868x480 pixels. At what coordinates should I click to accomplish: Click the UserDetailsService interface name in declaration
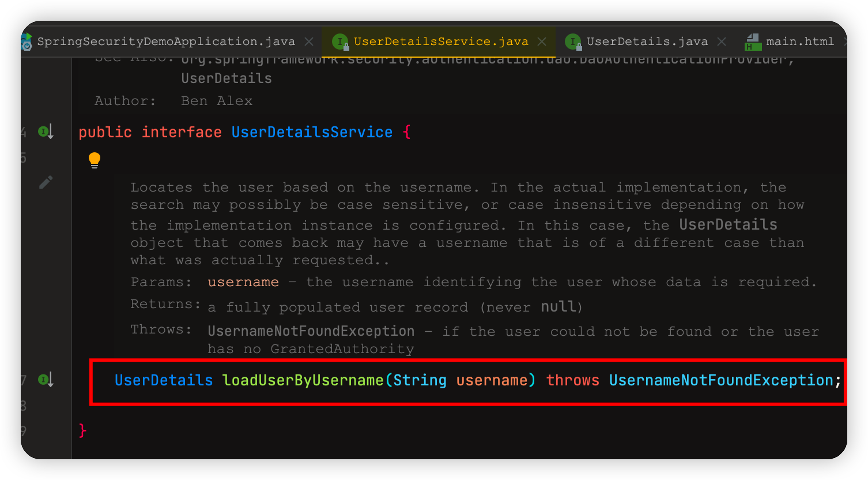312,132
